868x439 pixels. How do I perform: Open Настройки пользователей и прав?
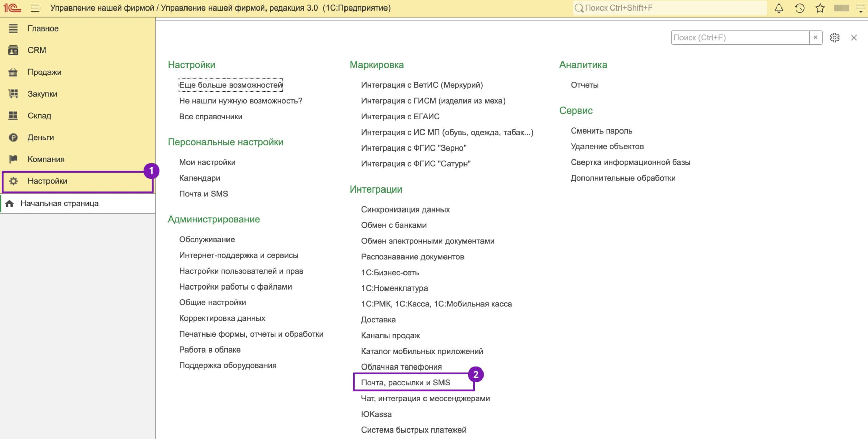pyautogui.click(x=241, y=271)
